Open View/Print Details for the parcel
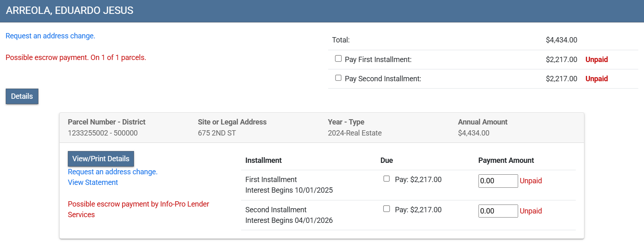This screenshot has height=249, width=644. (101, 159)
